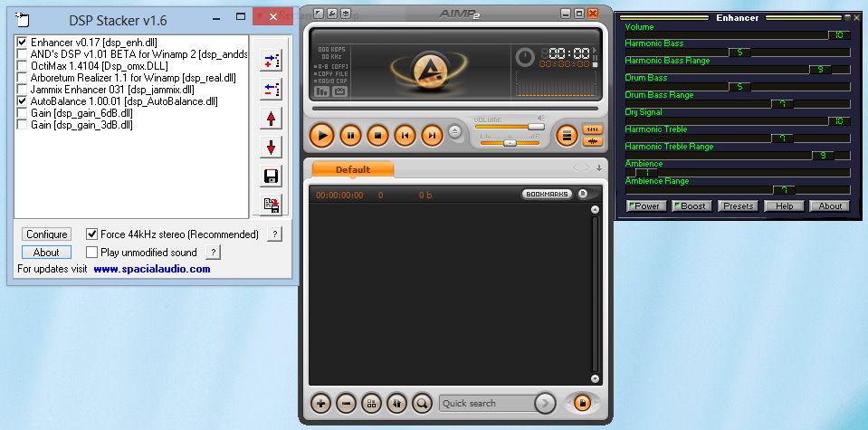Open Enhancer Presets

click(738, 205)
